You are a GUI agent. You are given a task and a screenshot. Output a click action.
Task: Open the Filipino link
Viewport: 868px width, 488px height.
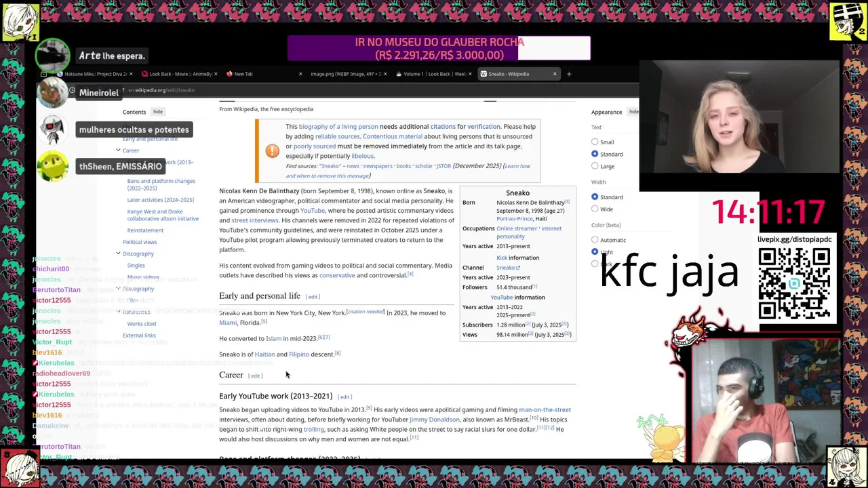point(299,354)
